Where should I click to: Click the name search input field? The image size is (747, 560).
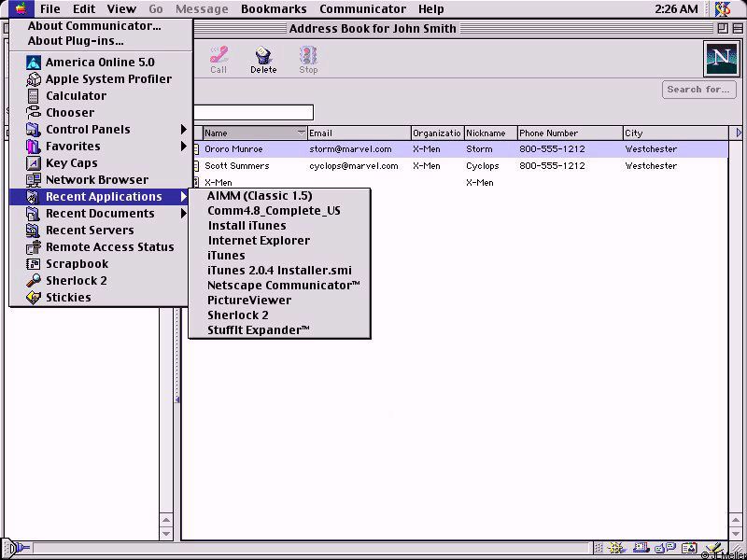click(252, 113)
